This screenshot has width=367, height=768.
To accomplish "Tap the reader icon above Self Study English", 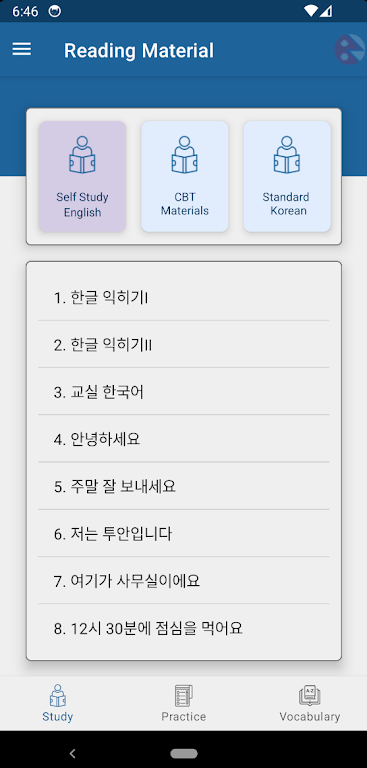I will [82, 155].
